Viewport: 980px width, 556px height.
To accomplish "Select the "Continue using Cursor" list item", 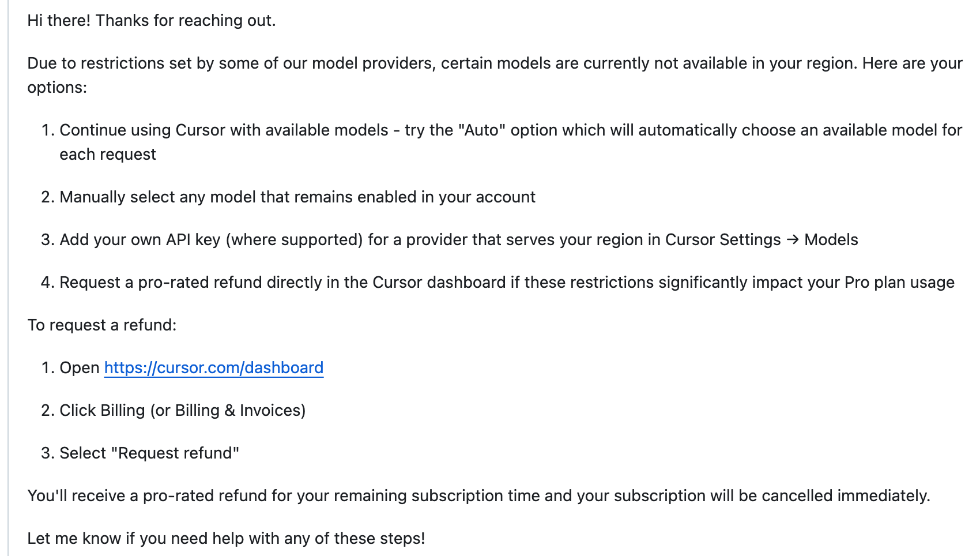I will point(224,130).
